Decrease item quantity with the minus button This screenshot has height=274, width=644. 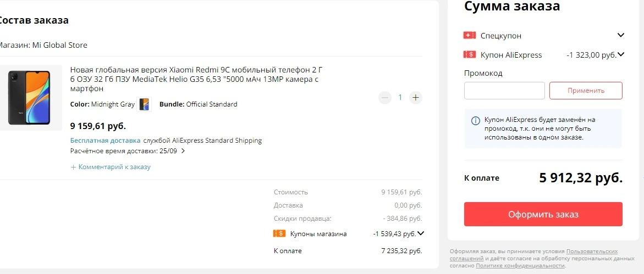coord(385,98)
